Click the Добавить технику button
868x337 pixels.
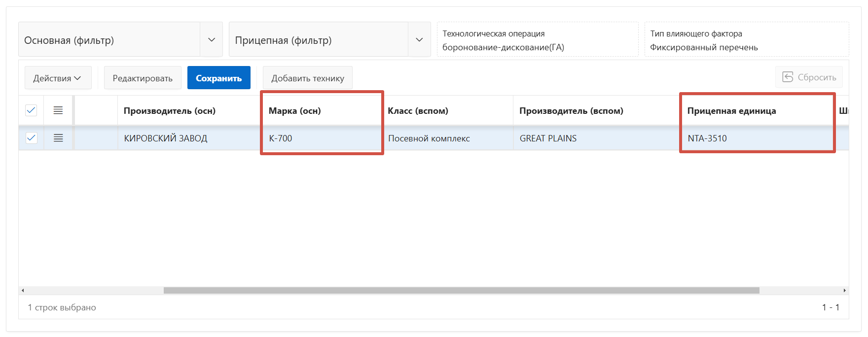point(307,78)
